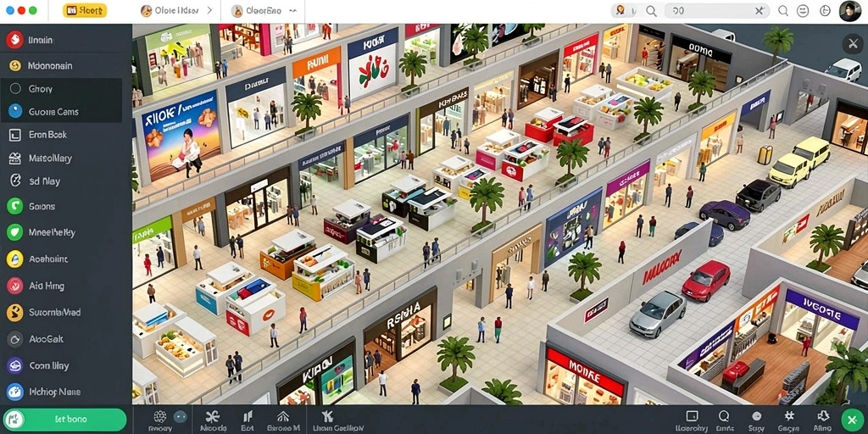Image resolution: width=868 pixels, height=434 pixels.
Task: Click the house icon in bottom toolbar
Action: click(283, 416)
